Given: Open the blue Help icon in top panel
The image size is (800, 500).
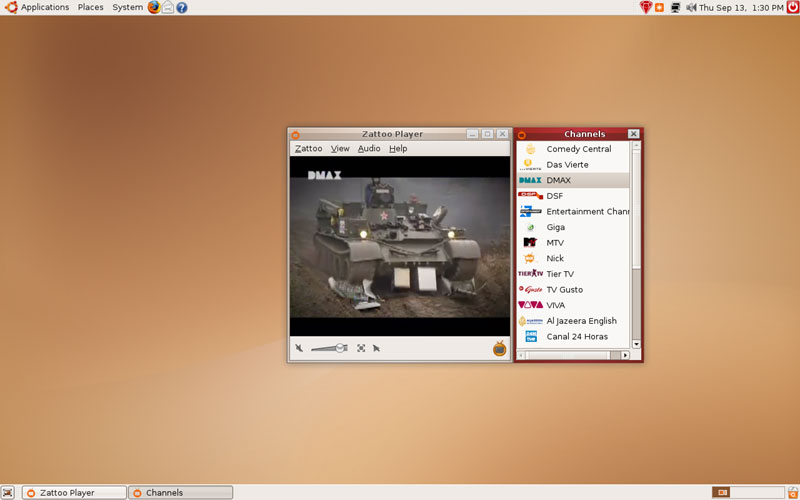Looking at the screenshot, I should coord(182,8).
